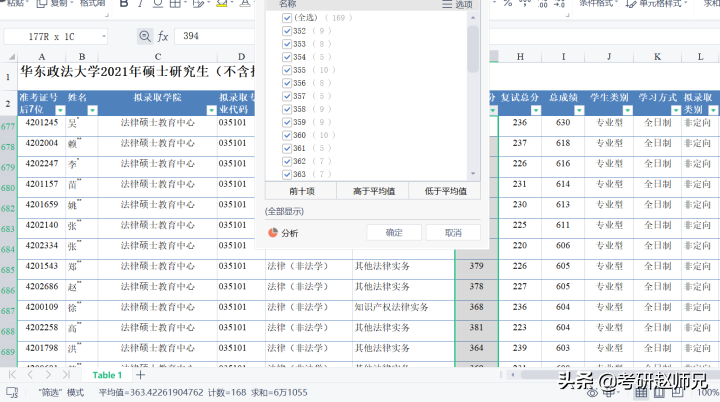Select the column C header
720x402 pixels.
coord(158,57)
